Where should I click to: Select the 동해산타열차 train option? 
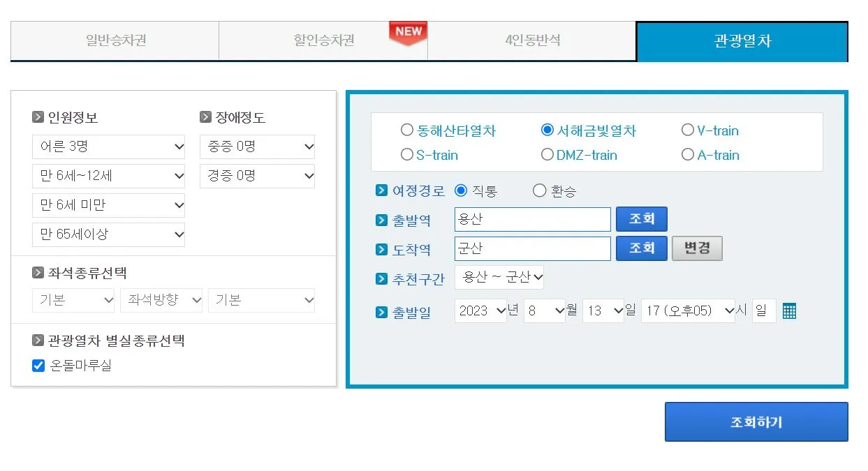[x=407, y=130]
